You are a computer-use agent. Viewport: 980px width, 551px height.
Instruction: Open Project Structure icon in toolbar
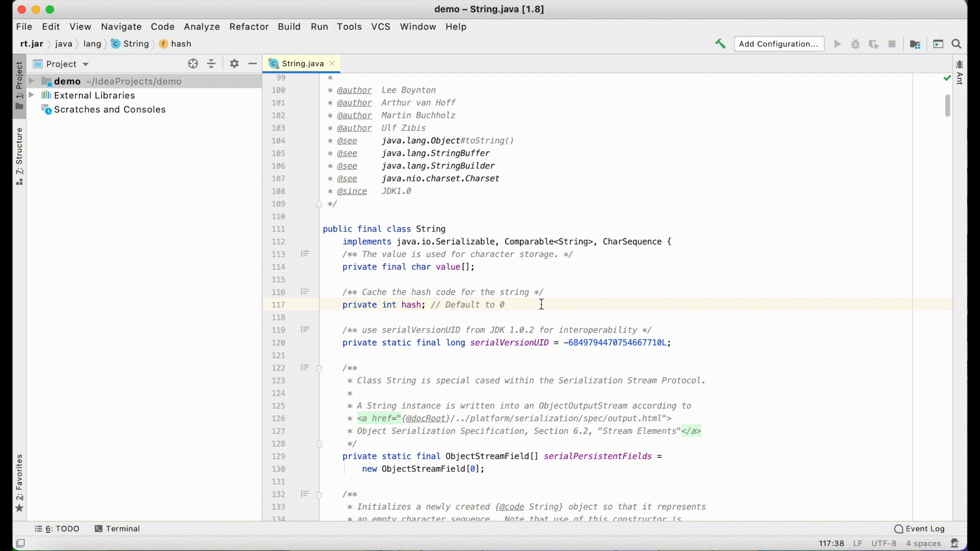coord(915,44)
